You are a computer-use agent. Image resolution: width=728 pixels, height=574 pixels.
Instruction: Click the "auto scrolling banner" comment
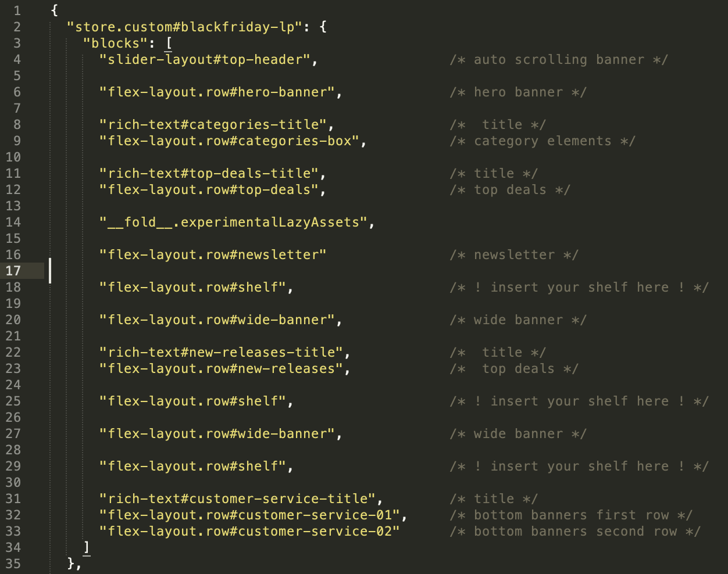pos(559,59)
